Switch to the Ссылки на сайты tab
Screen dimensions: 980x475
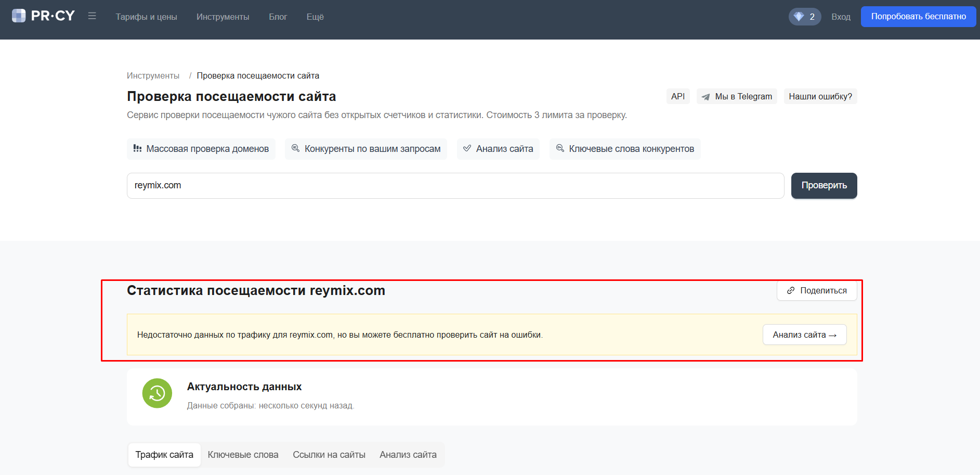[x=329, y=455]
